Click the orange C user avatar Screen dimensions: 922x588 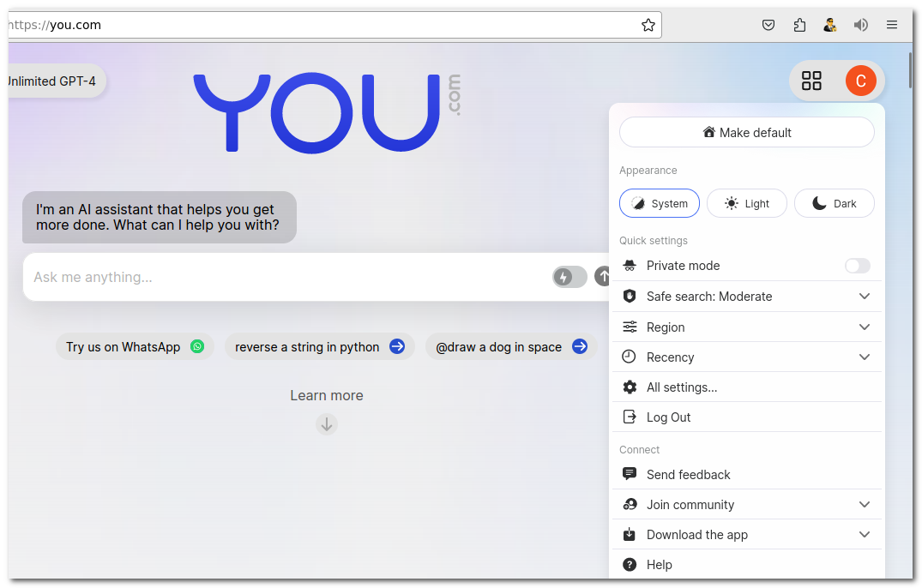(x=861, y=81)
